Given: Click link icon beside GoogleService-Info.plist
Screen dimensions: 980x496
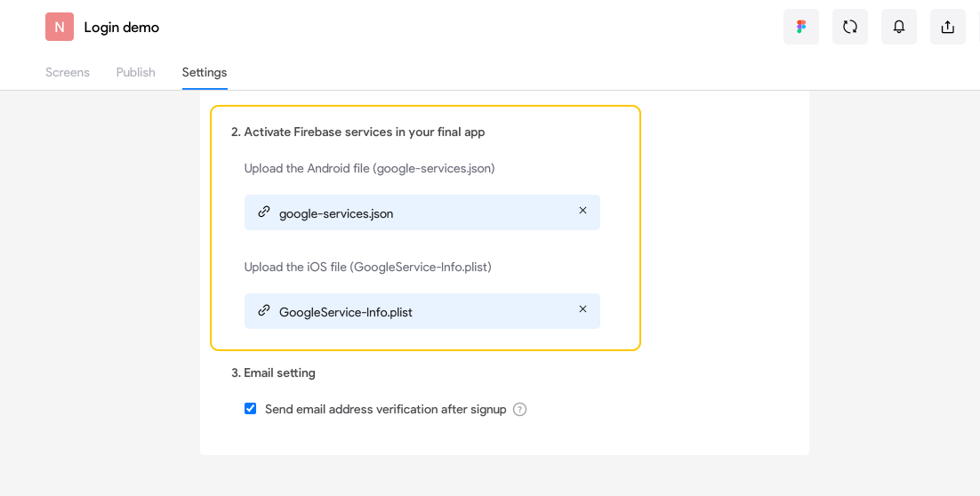Looking at the screenshot, I should [x=263, y=311].
